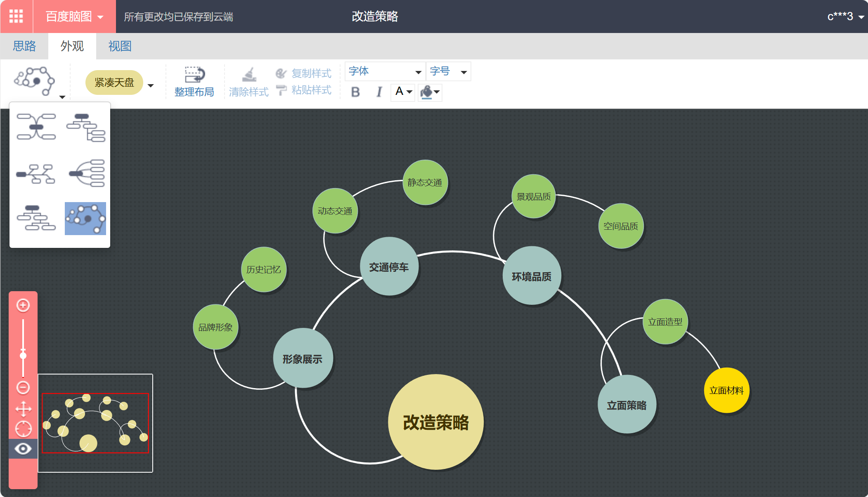Viewport: 868px width, 497px height.
Task: Switch to the 思路 tab
Action: click(24, 46)
